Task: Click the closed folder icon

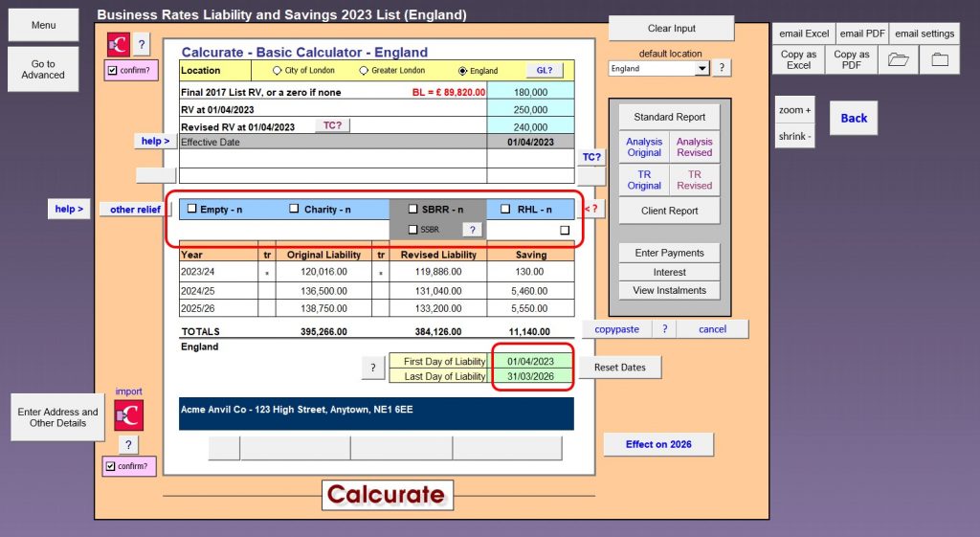Action: click(939, 59)
